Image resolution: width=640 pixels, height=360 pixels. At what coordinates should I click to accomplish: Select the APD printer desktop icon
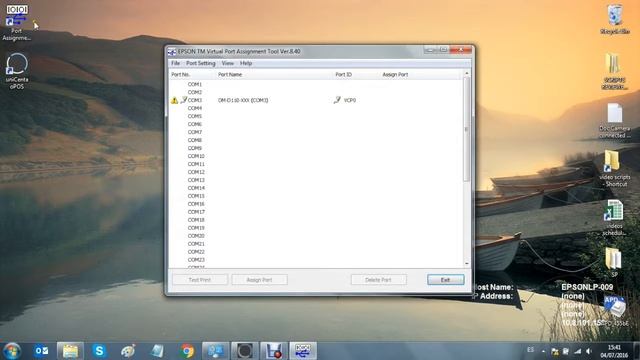point(615,311)
